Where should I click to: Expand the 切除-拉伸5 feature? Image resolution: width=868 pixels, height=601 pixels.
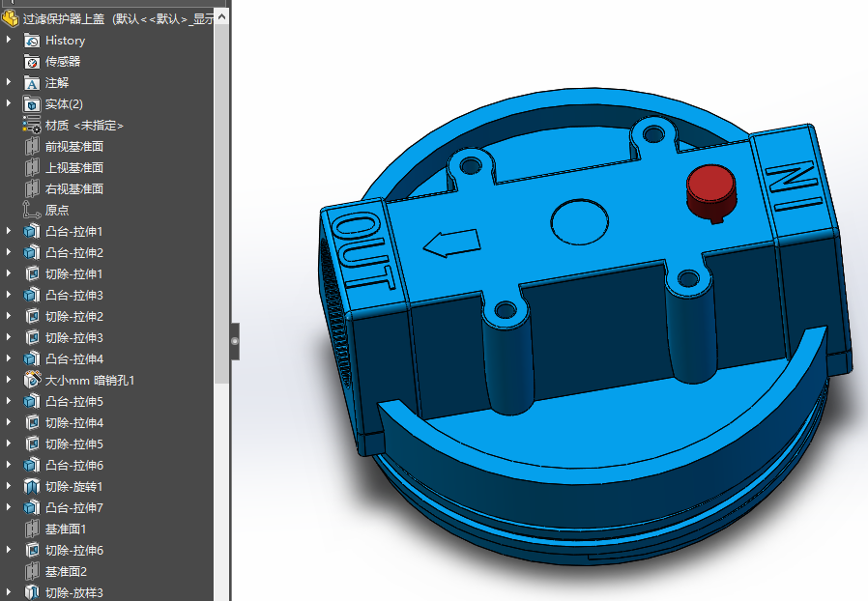(9, 444)
